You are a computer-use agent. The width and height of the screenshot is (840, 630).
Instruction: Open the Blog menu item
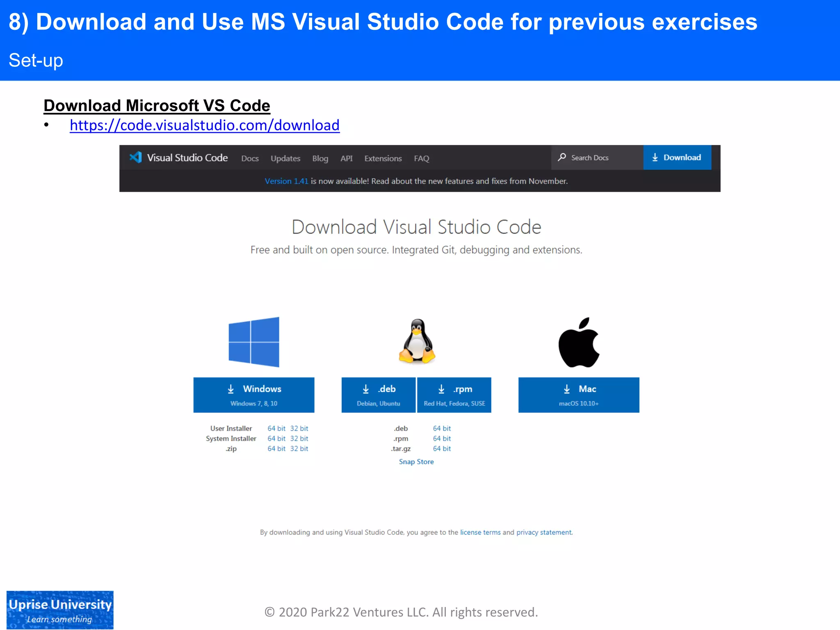tap(320, 158)
